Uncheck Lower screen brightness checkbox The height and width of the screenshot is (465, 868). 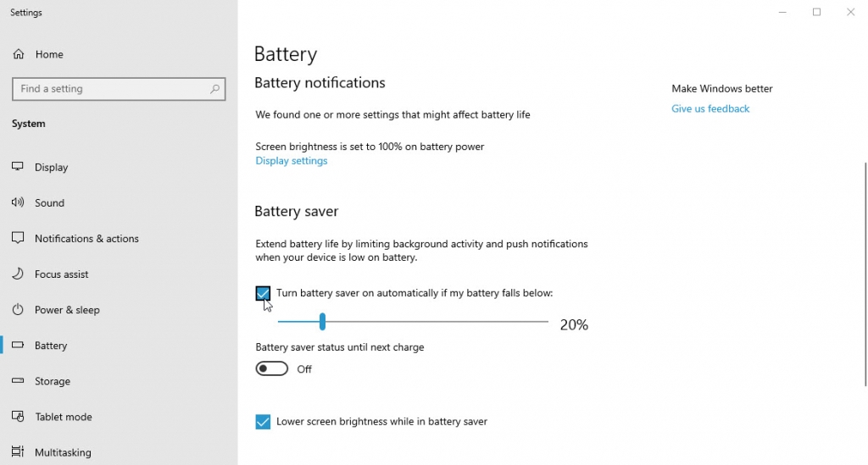[x=263, y=422]
